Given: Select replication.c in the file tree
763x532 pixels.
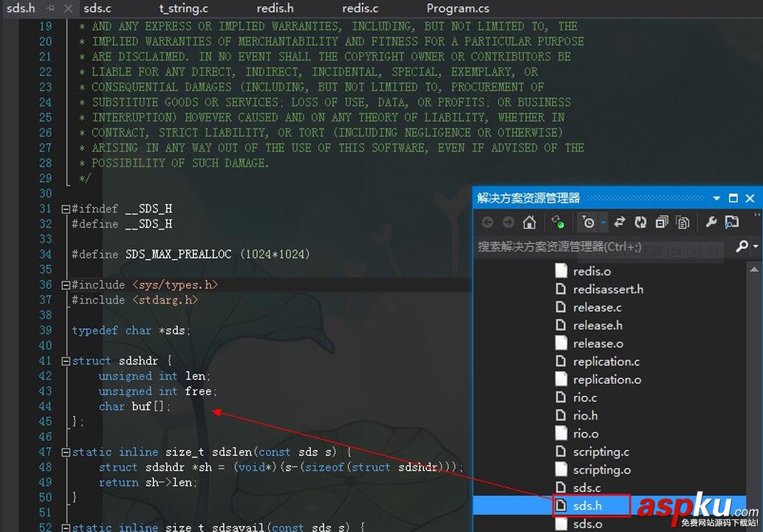Looking at the screenshot, I should 606,361.
